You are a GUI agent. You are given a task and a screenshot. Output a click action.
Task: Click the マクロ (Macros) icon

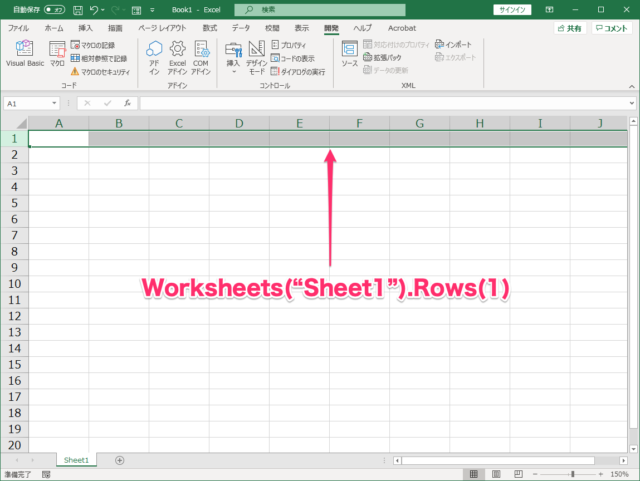57,54
